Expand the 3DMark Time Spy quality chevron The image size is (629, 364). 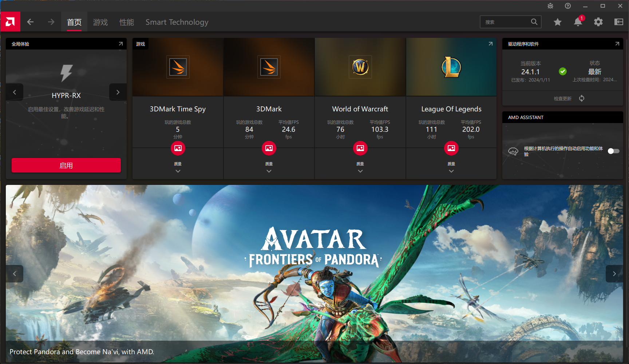tap(178, 171)
